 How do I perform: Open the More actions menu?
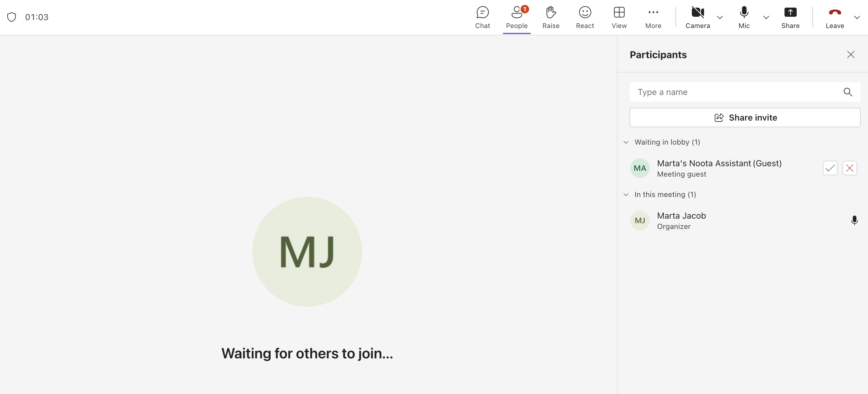click(653, 13)
